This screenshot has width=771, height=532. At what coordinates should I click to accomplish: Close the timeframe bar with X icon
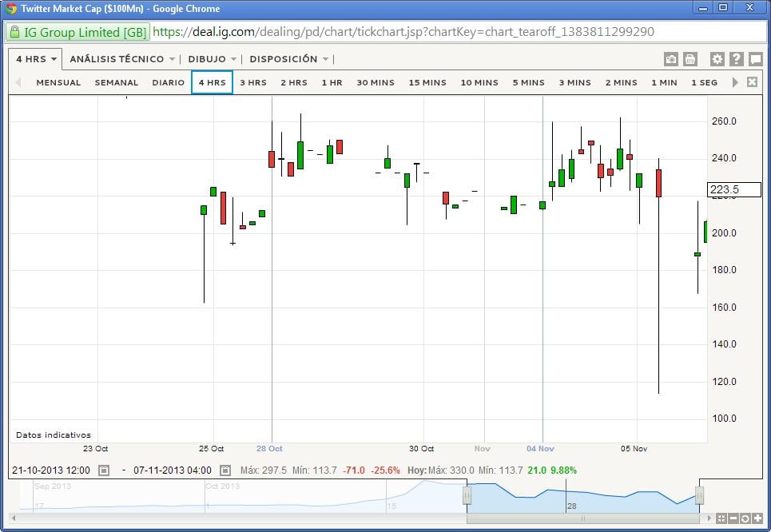pyautogui.click(x=752, y=82)
